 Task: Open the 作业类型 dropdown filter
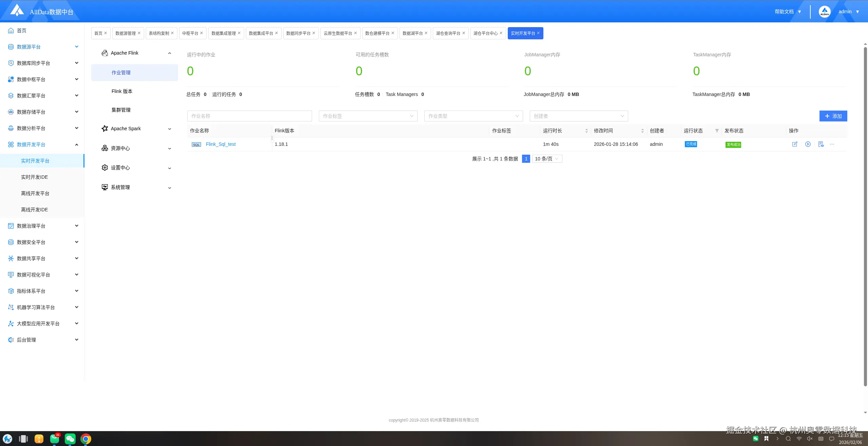[473, 116]
